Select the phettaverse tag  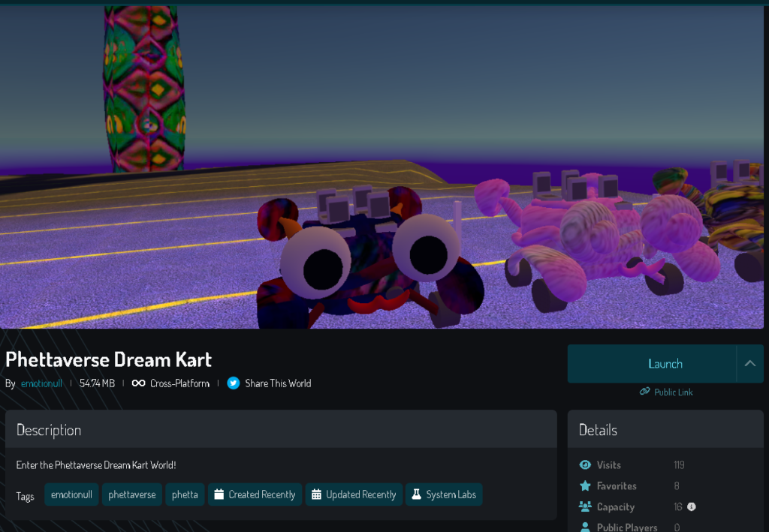click(132, 494)
